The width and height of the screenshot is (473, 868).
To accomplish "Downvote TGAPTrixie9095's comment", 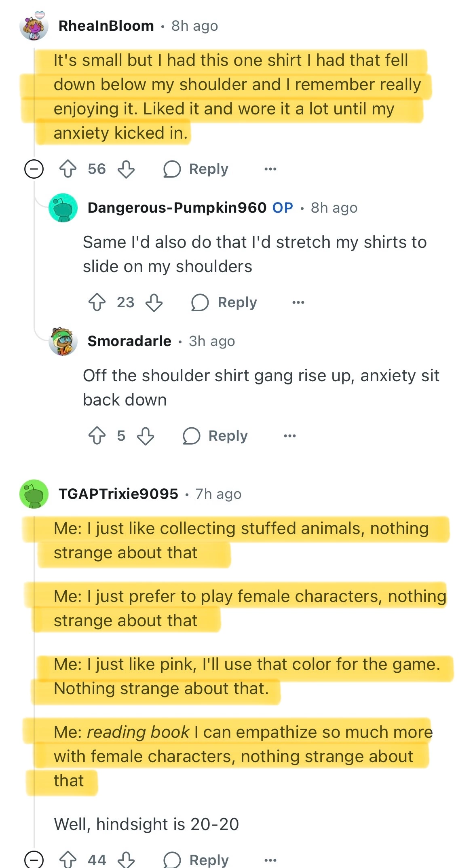I will click(x=126, y=860).
